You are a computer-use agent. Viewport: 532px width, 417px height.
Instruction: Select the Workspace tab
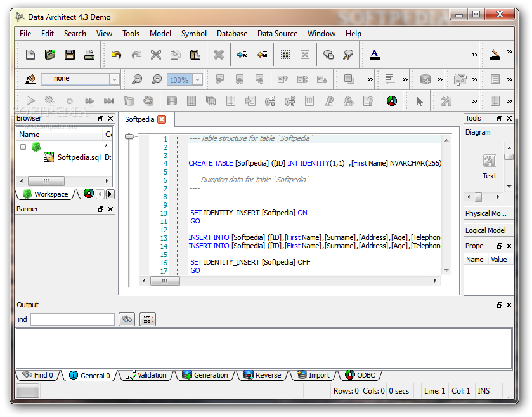(x=46, y=194)
